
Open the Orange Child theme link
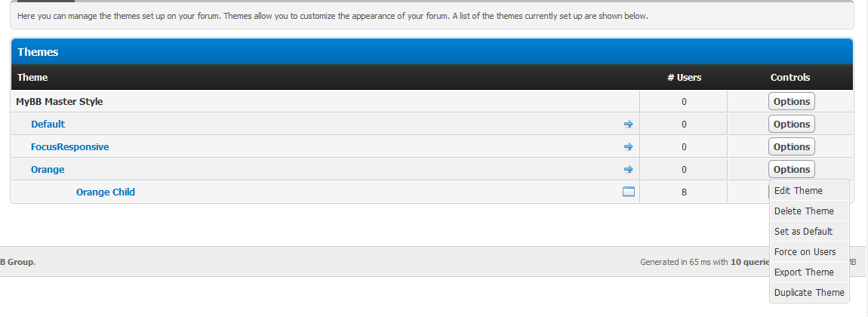click(x=106, y=192)
